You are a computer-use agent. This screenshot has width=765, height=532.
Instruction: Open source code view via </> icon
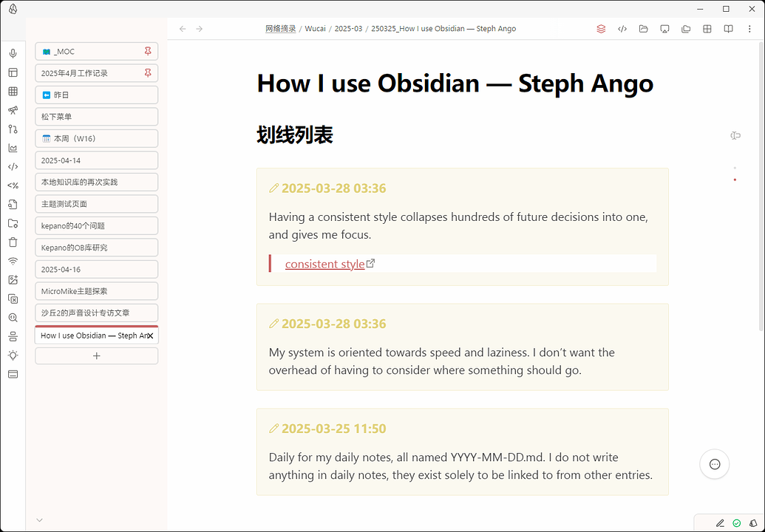tap(622, 29)
